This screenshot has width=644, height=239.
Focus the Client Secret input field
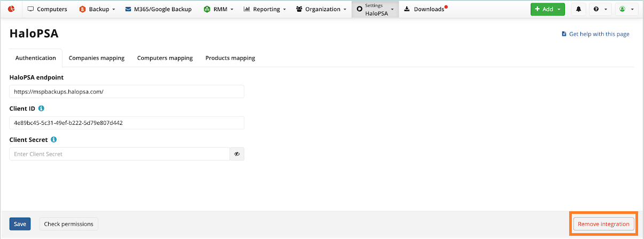120,154
